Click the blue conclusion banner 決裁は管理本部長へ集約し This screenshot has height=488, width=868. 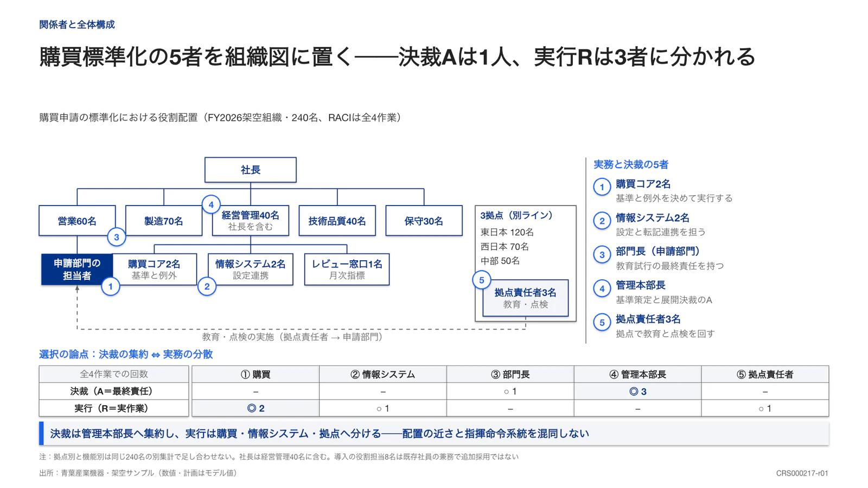[434, 433]
